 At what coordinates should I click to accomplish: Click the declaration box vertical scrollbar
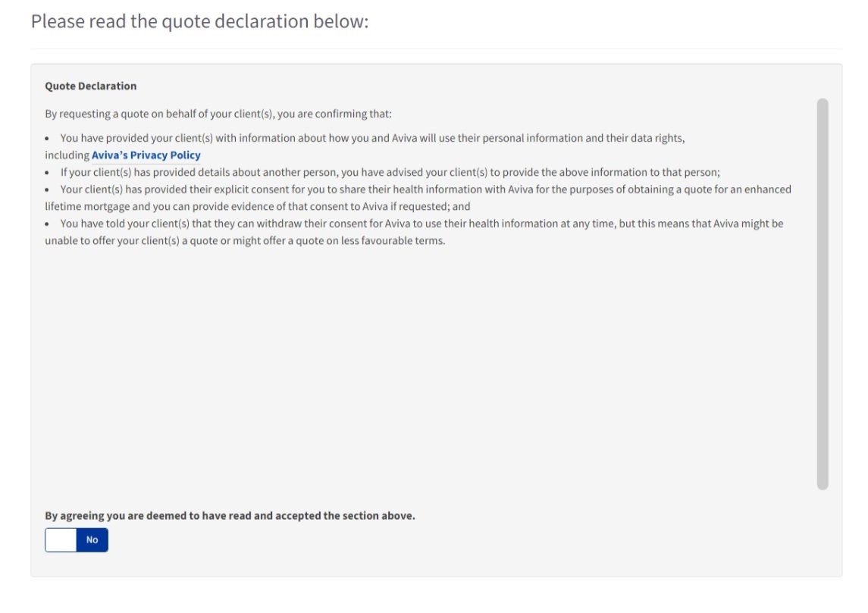pyautogui.click(x=823, y=294)
